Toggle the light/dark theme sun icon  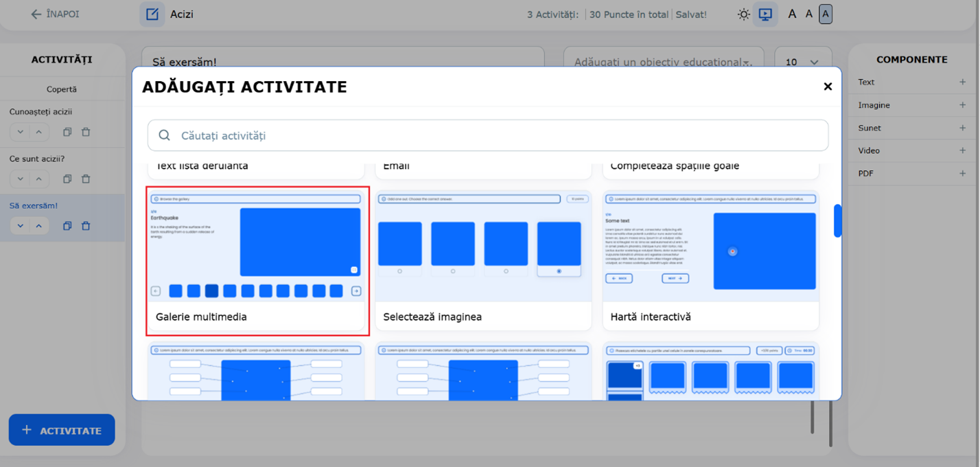pos(743,14)
